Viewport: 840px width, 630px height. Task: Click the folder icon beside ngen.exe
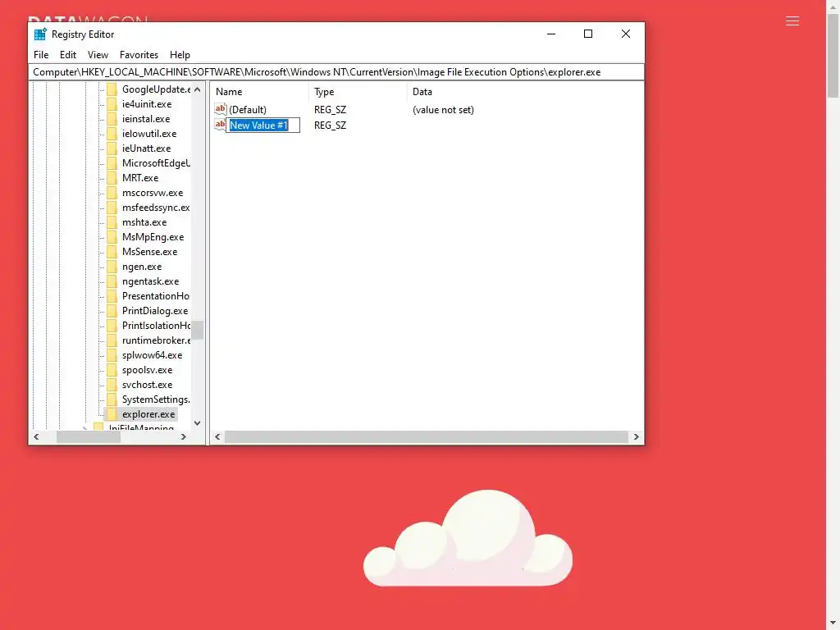click(112, 267)
